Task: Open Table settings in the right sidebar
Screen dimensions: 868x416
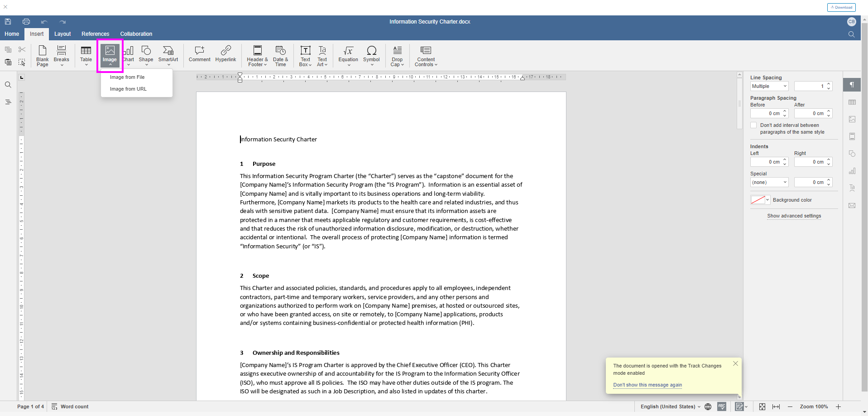Action: [852, 102]
